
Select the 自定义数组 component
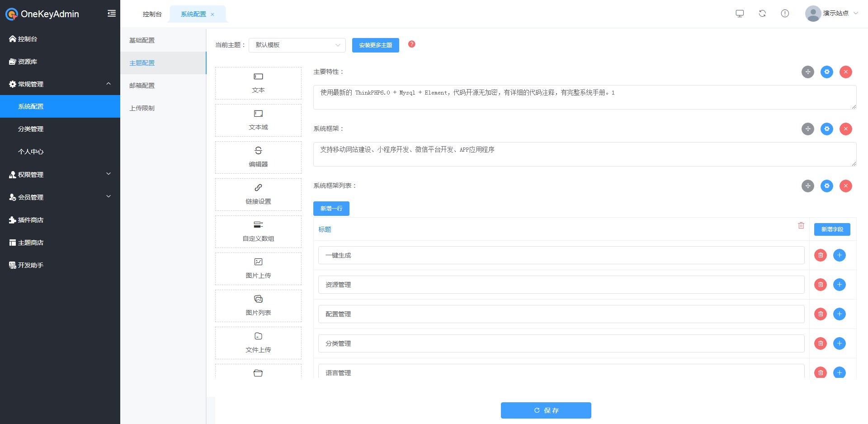pos(258,232)
